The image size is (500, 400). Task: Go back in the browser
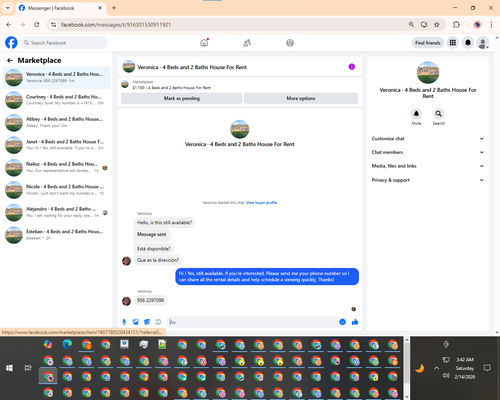pyautogui.click(x=9, y=24)
